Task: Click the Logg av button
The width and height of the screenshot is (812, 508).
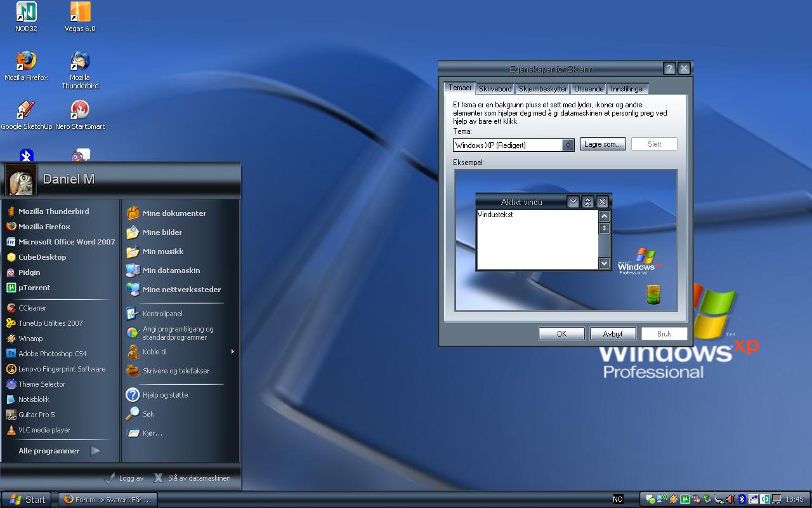Action: pos(124,478)
